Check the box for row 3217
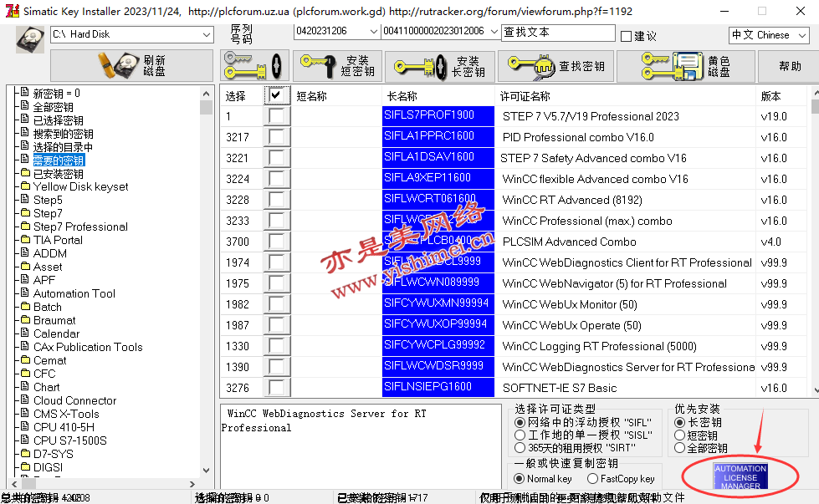 pyautogui.click(x=276, y=137)
